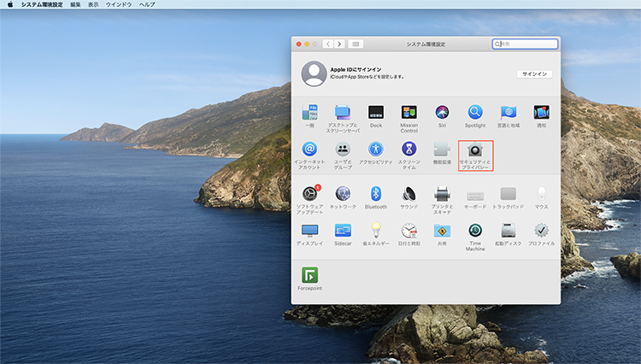The height and width of the screenshot is (364, 641).
Task: Go back with the toolbar arrow
Action: tap(328, 44)
